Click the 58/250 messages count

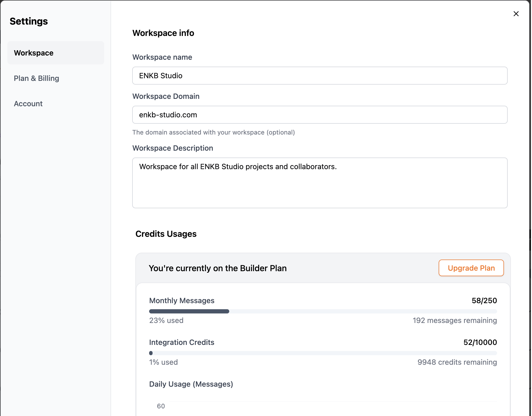tap(484, 301)
